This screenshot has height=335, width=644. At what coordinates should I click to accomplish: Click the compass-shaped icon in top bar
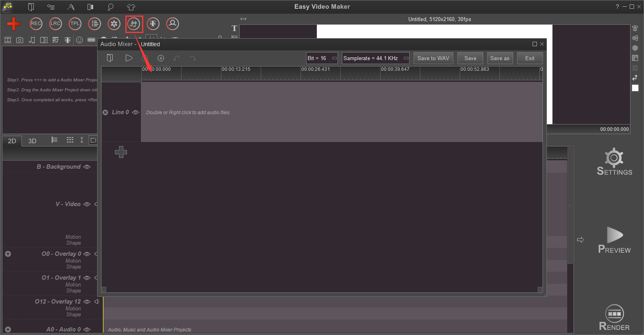[x=70, y=7]
